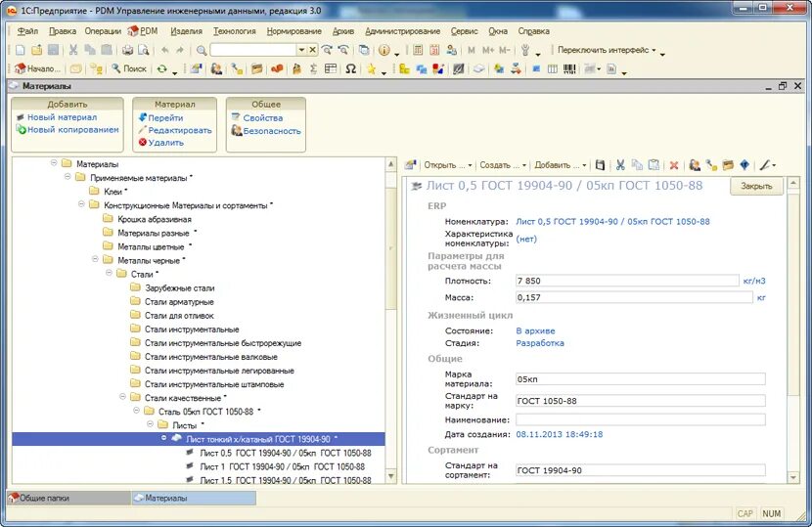Click the red X delete icon in material panel
This screenshot has height=527, width=812.
[x=674, y=165]
